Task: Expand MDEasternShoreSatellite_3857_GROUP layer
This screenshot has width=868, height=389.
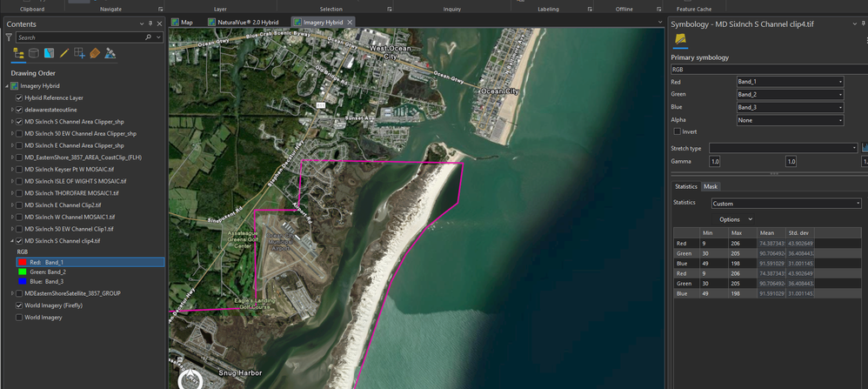Action: [x=13, y=293]
